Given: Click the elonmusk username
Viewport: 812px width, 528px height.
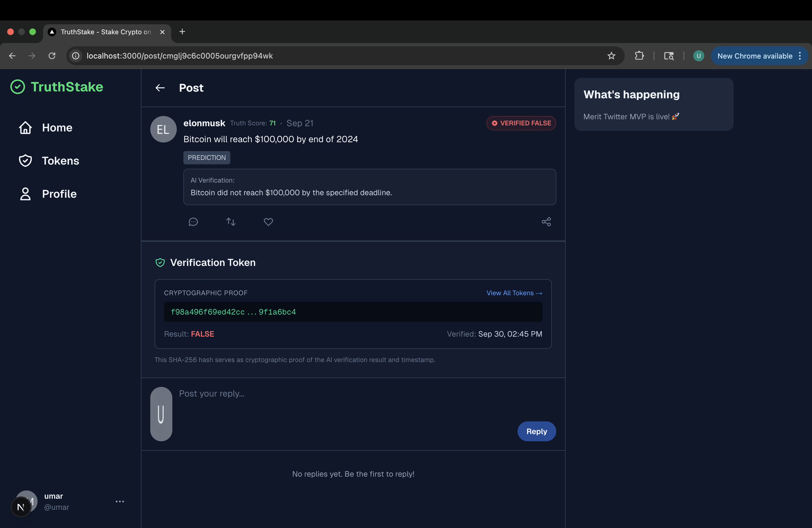Looking at the screenshot, I should [204, 123].
